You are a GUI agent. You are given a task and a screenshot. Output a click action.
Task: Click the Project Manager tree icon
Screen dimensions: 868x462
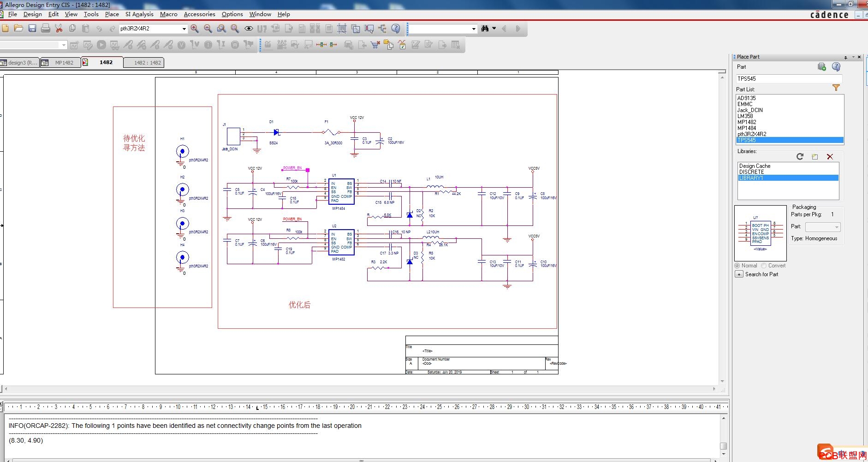[x=382, y=29]
